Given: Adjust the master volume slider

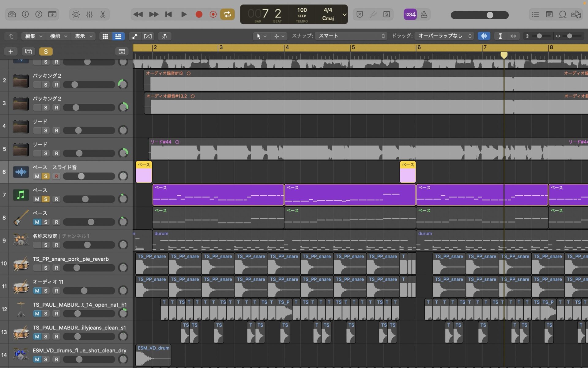Looking at the screenshot, I should (x=490, y=15).
